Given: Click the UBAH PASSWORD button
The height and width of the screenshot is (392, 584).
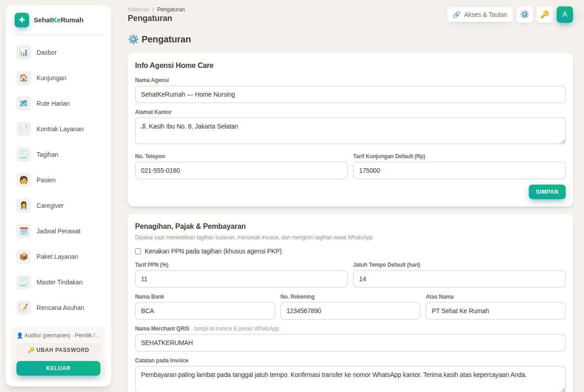Looking at the screenshot, I should tap(58, 350).
